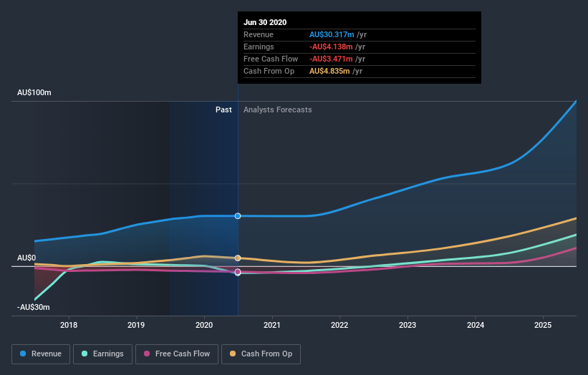Click the Jun 30 2020 tooltip date
This screenshot has height=375, width=588.
265,22
